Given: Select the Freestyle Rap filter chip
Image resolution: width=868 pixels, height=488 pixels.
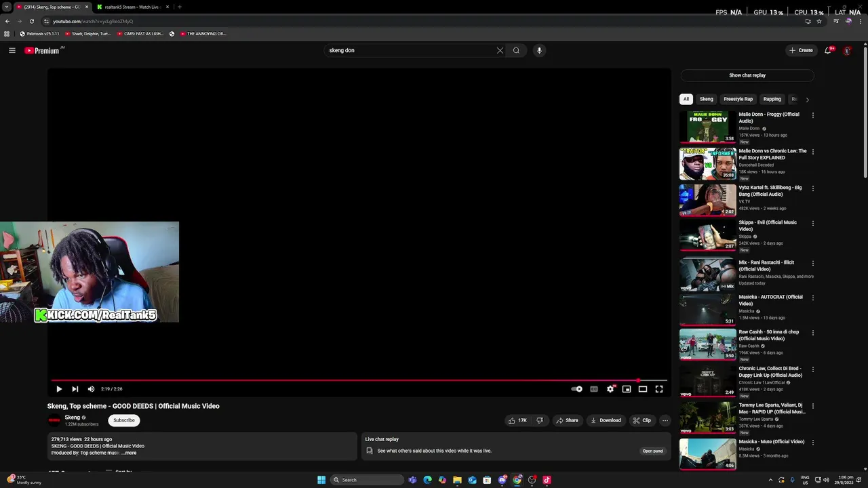Looking at the screenshot, I should click(738, 99).
